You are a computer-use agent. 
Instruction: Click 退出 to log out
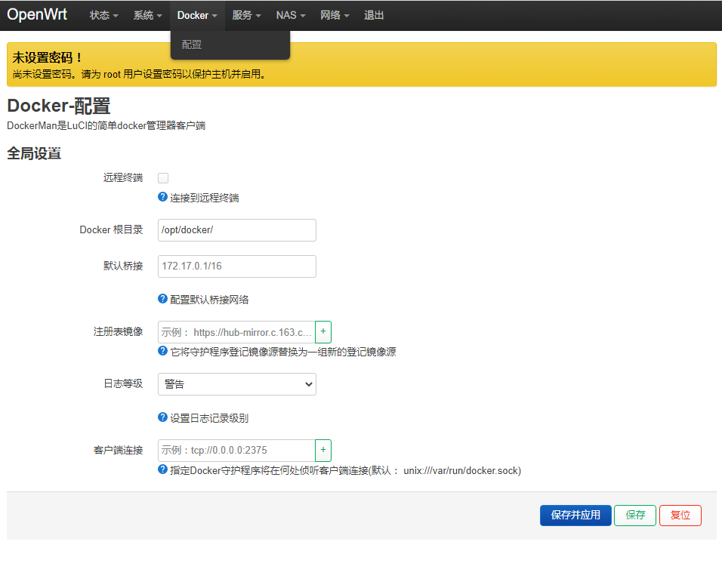point(374,15)
